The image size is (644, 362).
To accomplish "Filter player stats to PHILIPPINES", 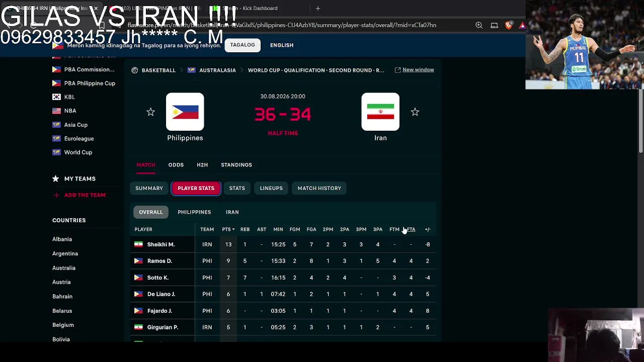I will click(194, 212).
